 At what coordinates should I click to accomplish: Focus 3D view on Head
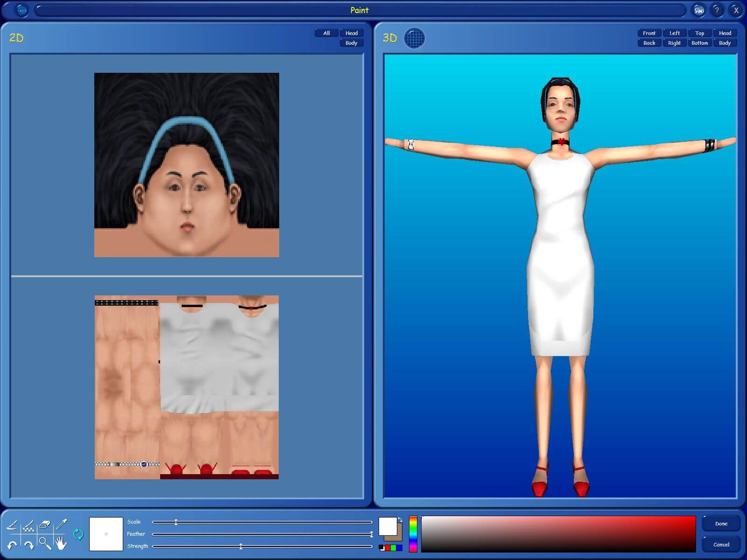(x=725, y=33)
